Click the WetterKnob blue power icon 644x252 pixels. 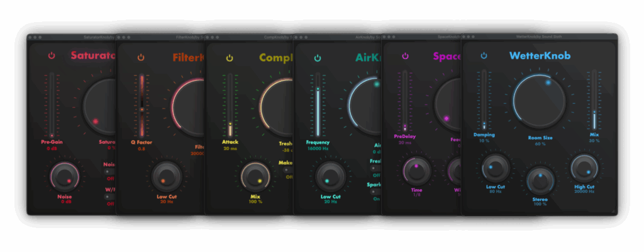click(x=484, y=55)
